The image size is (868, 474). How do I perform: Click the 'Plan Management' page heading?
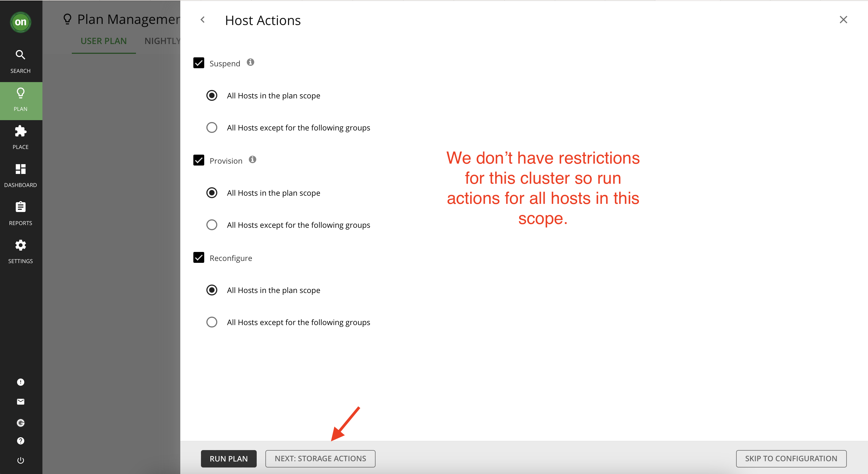pyautogui.click(x=129, y=19)
